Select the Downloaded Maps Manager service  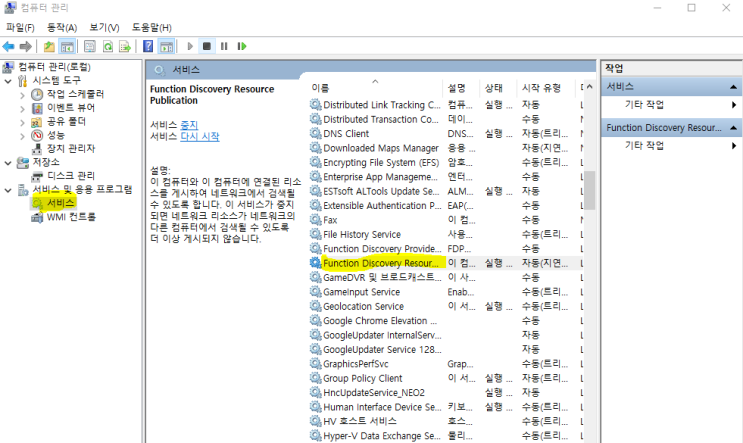point(446,148)
